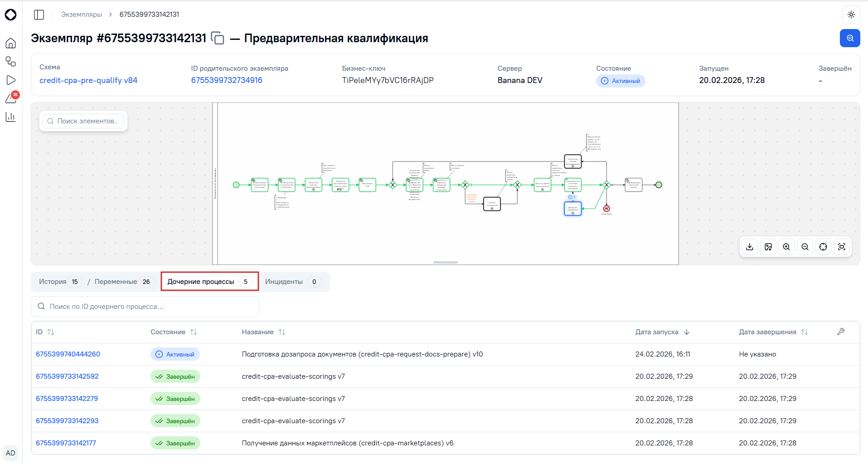
Task: Open child process 6755399740444260
Action: pyautogui.click(x=68, y=354)
